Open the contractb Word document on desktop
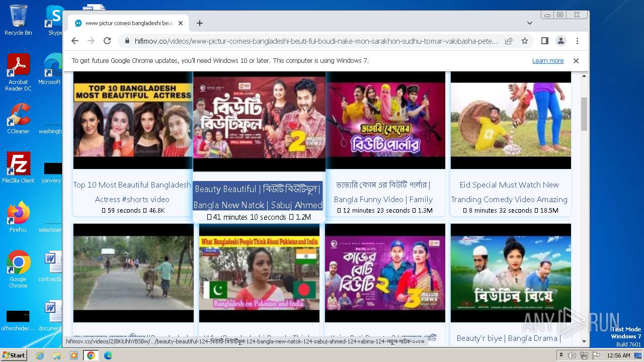The image size is (644, 362). (x=51, y=266)
